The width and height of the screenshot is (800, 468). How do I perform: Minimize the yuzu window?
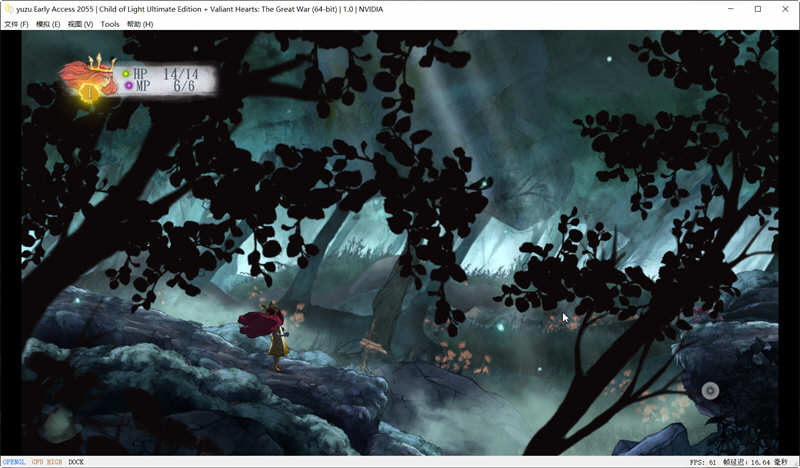[731, 9]
